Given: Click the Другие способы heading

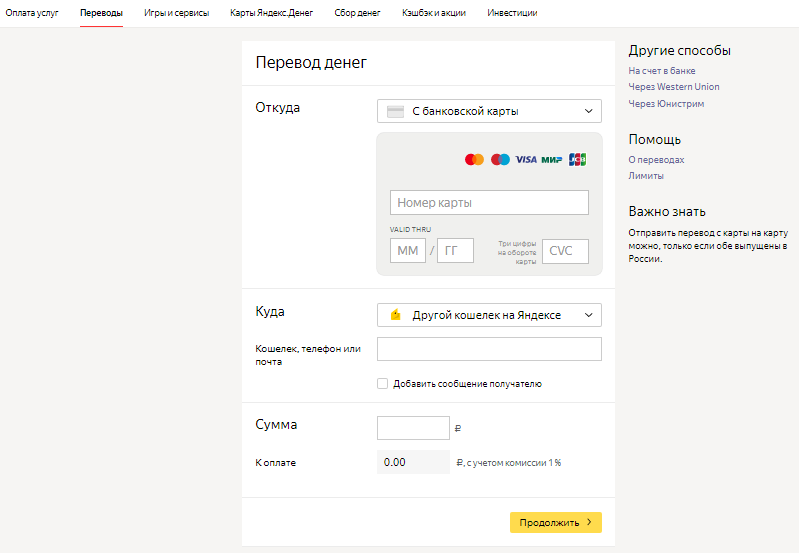Looking at the screenshot, I should tap(679, 50).
